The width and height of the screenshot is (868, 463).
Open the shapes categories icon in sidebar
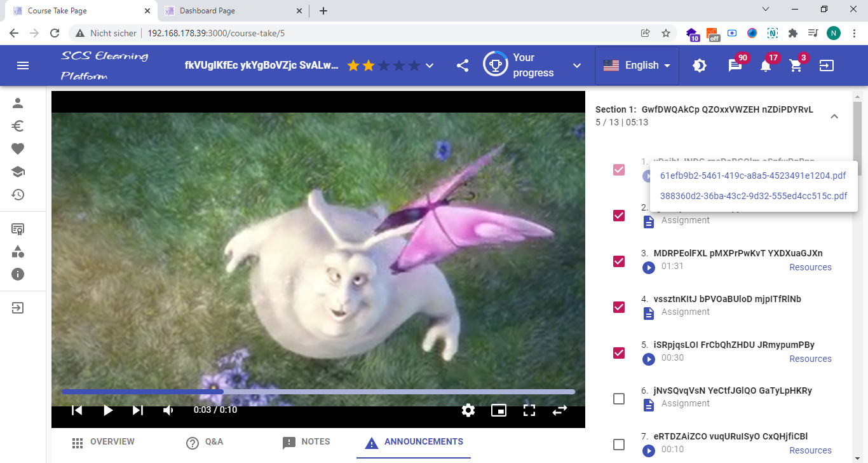[x=18, y=252]
